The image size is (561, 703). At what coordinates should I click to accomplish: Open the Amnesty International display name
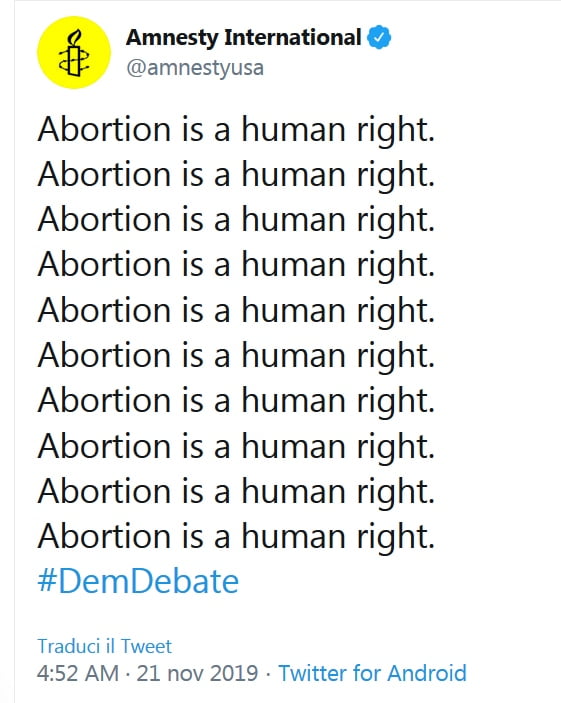(244, 38)
